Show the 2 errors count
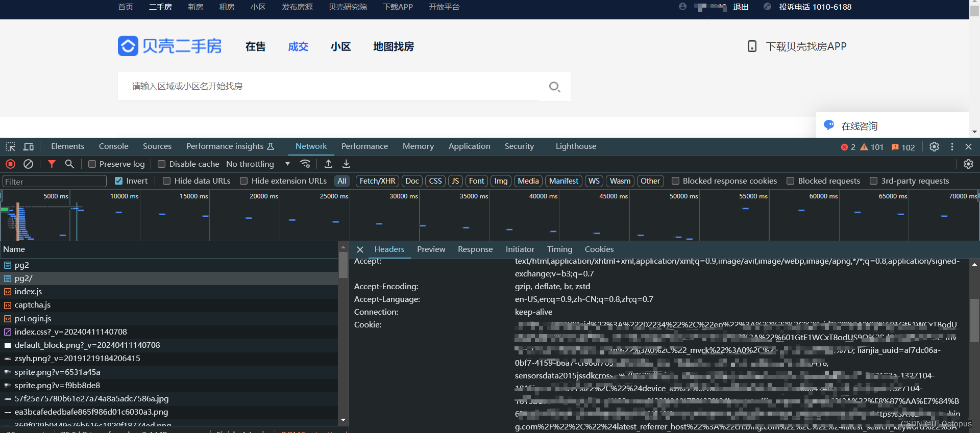Screen dimensions: 980x433 [x=848, y=147]
